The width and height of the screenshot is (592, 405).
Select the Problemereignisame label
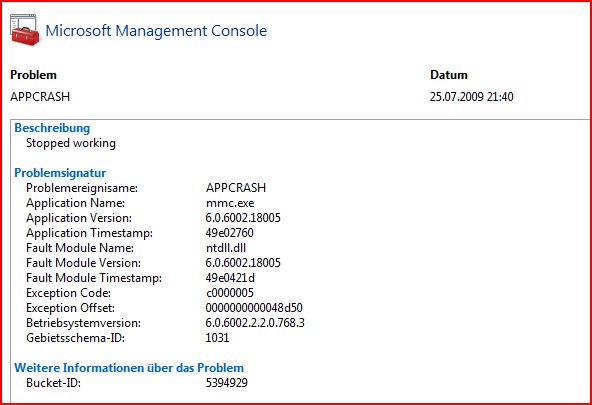[x=82, y=188]
